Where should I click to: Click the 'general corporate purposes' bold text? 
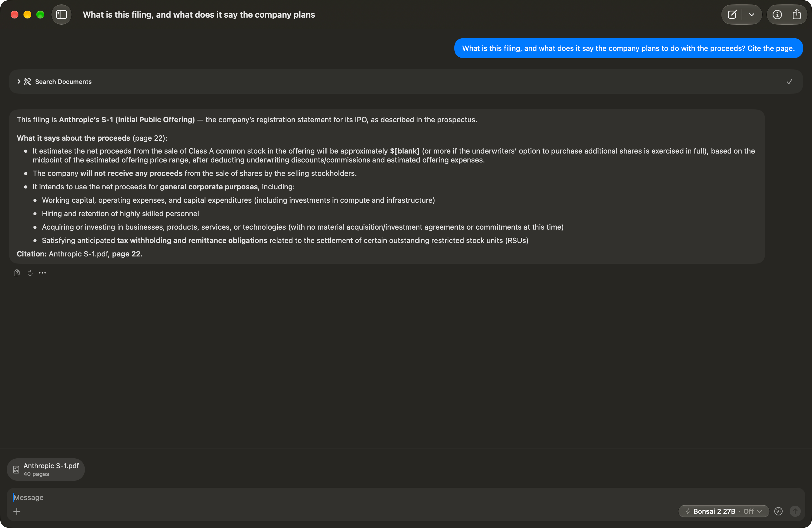click(209, 187)
